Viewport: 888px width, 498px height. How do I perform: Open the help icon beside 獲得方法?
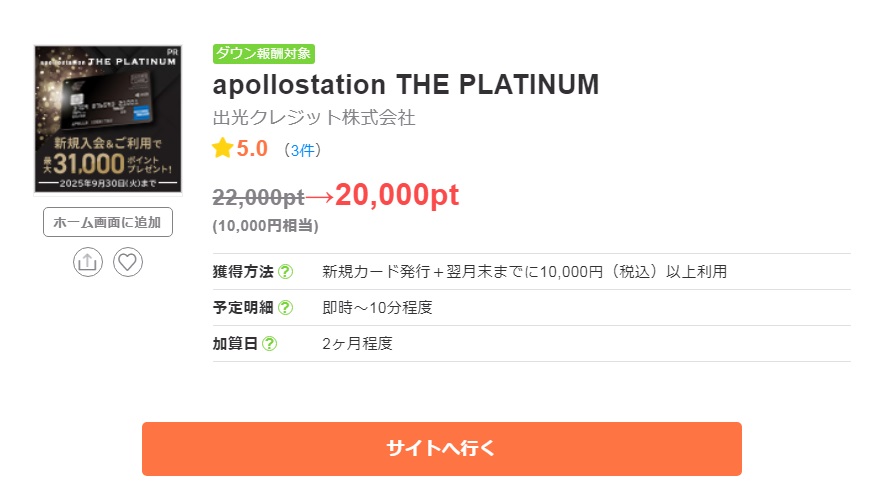pos(285,272)
